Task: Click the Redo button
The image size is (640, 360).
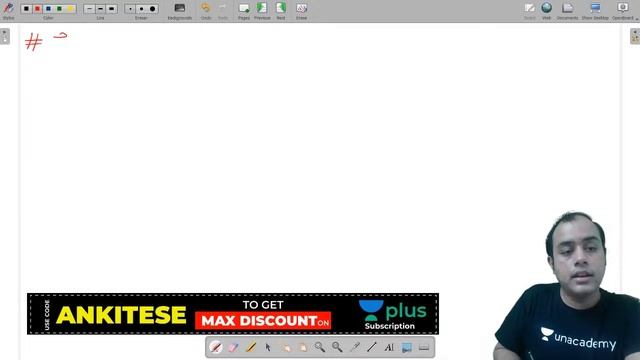Action: coord(222,11)
